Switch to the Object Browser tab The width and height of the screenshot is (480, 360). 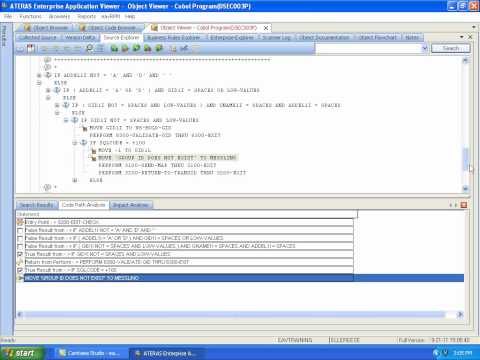click(x=47, y=28)
